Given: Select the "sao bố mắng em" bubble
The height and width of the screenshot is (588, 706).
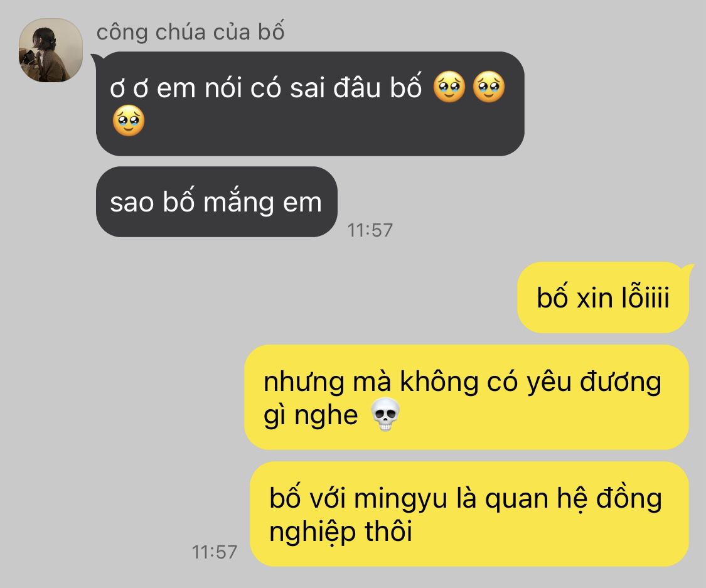Looking at the screenshot, I should pos(217,201).
